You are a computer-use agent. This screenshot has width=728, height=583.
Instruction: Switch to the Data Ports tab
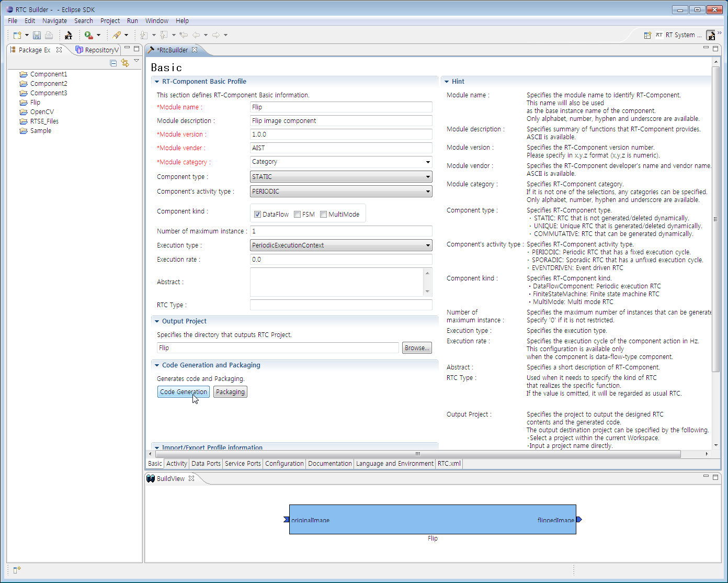[206, 464]
